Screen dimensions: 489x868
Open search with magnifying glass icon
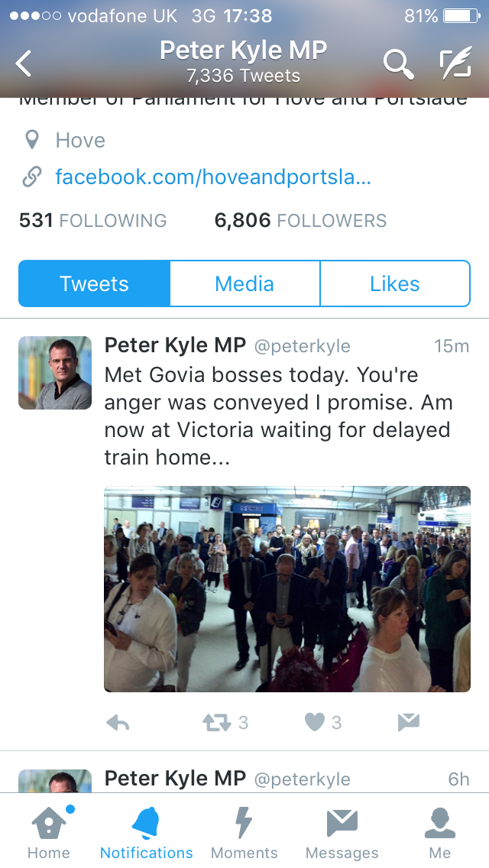[x=399, y=63]
